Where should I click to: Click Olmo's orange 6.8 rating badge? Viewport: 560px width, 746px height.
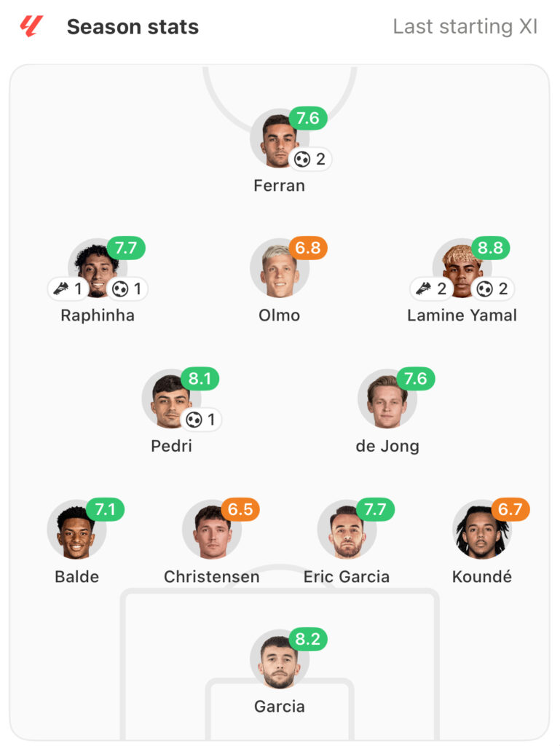point(308,248)
